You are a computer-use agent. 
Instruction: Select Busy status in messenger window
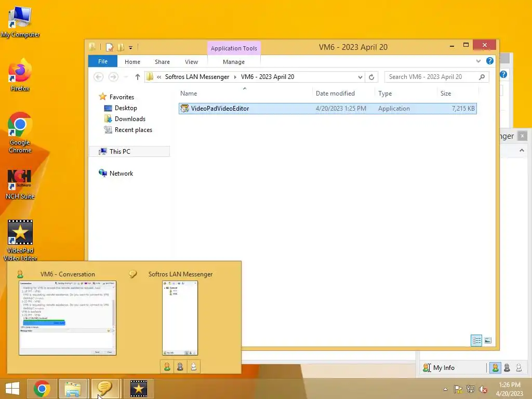[507, 367]
